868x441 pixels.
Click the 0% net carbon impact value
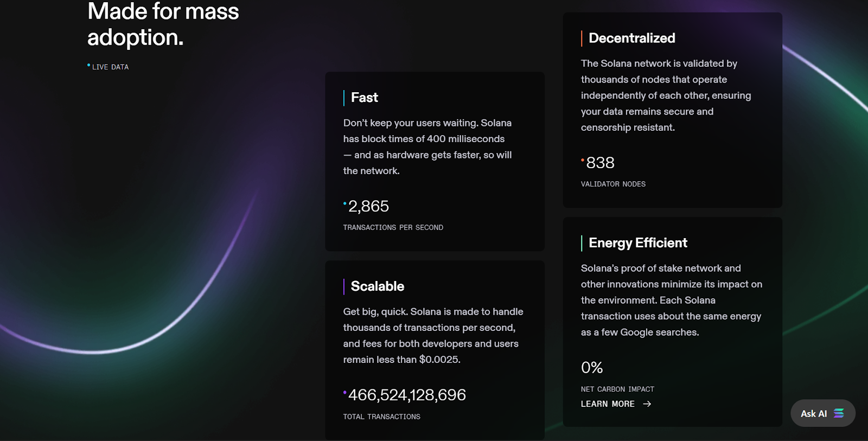tap(592, 368)
